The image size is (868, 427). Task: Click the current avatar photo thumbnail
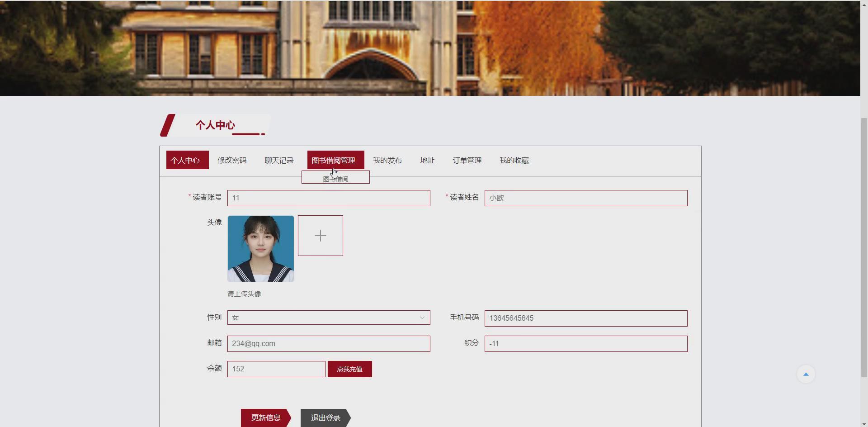pos(260,248)
